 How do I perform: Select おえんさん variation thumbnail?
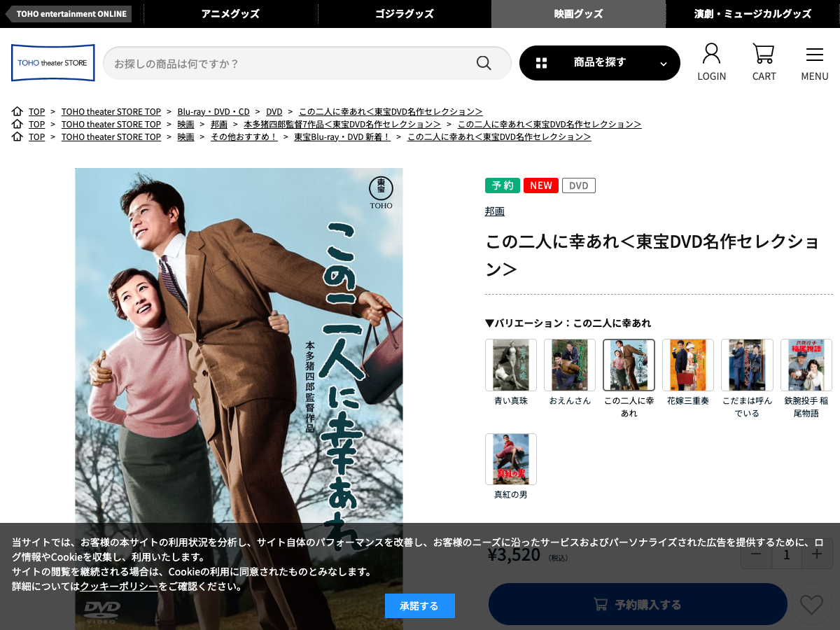pos(570,365)
